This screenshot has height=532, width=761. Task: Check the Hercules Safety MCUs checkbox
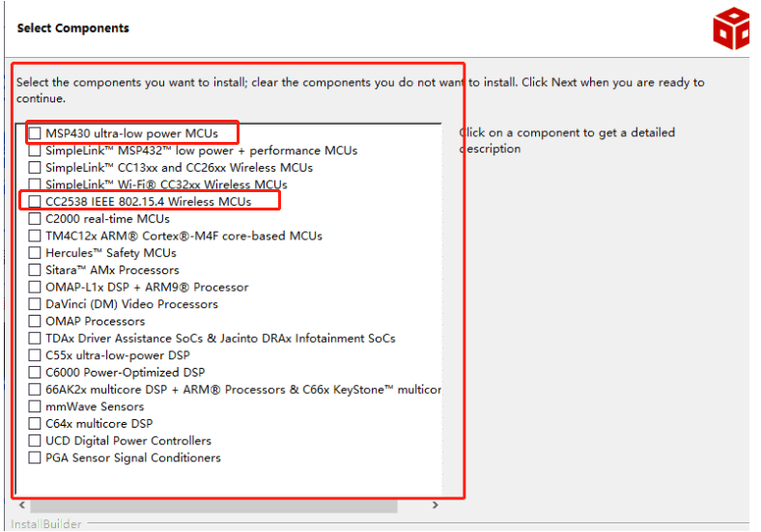tap(35, 252)
